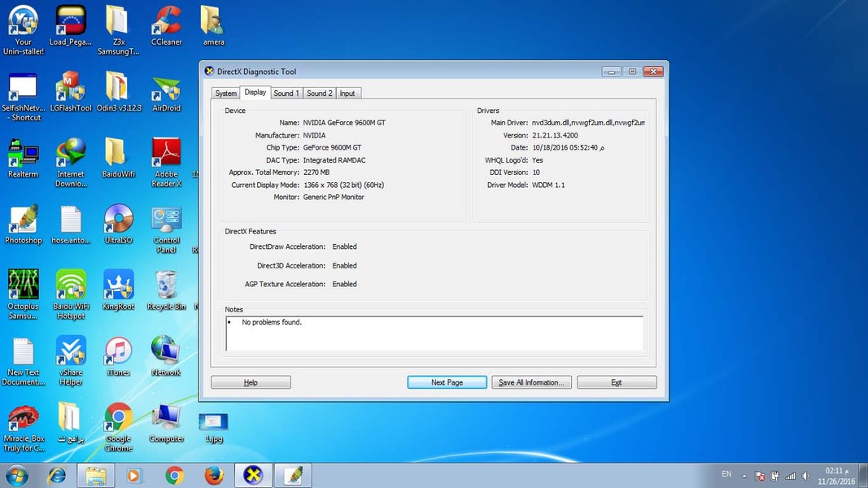Exit the DirectX Diagnostic Tool

click(x=617, y=382)
